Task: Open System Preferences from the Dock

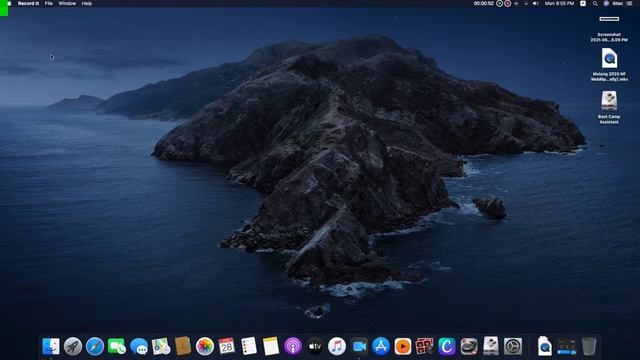Action: pyautogui.click(x=513, y=347)
